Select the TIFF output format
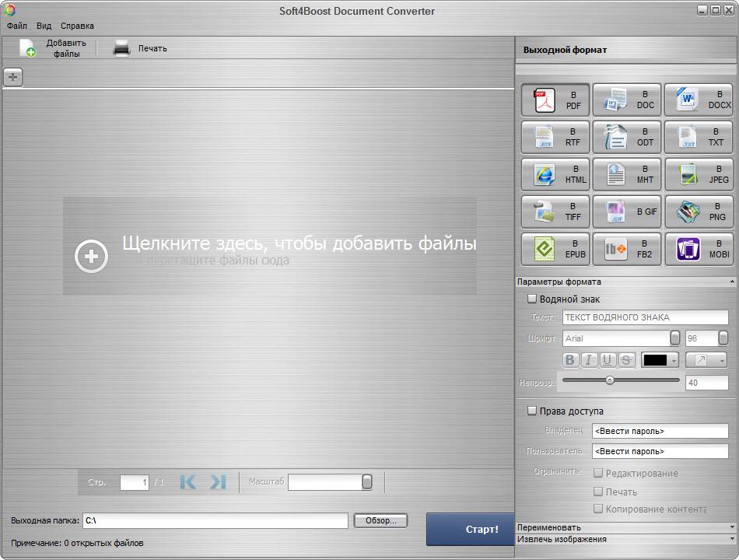This screenshot has width=739, height=560. [555, 212]
